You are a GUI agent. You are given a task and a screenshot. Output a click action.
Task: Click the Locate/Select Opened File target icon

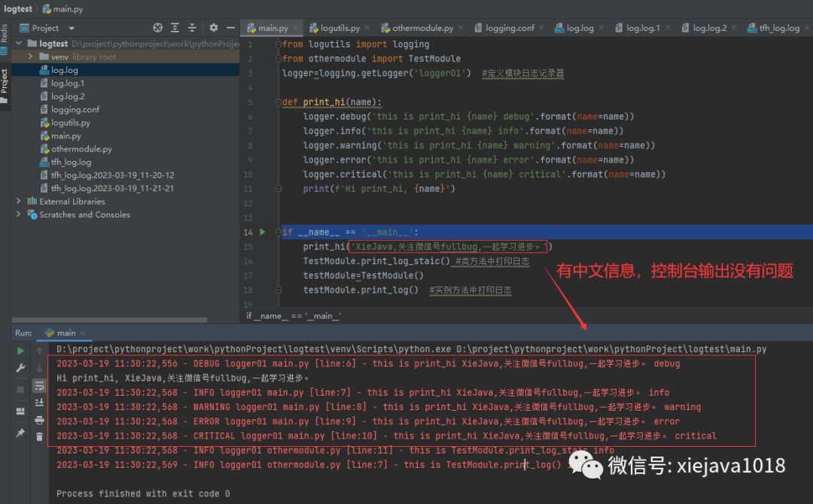pos(157,28)
